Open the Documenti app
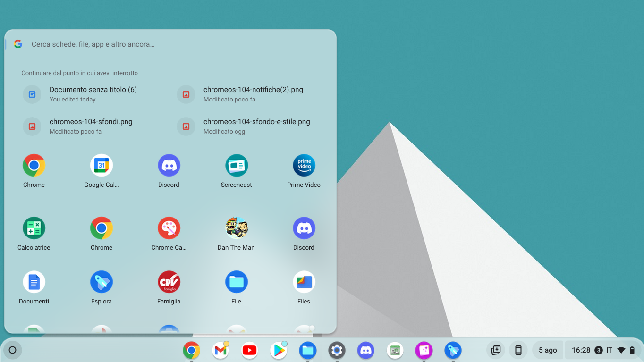The height and width of the screenshot is (362, 644). pyautogui.click(x=34, y=283)
